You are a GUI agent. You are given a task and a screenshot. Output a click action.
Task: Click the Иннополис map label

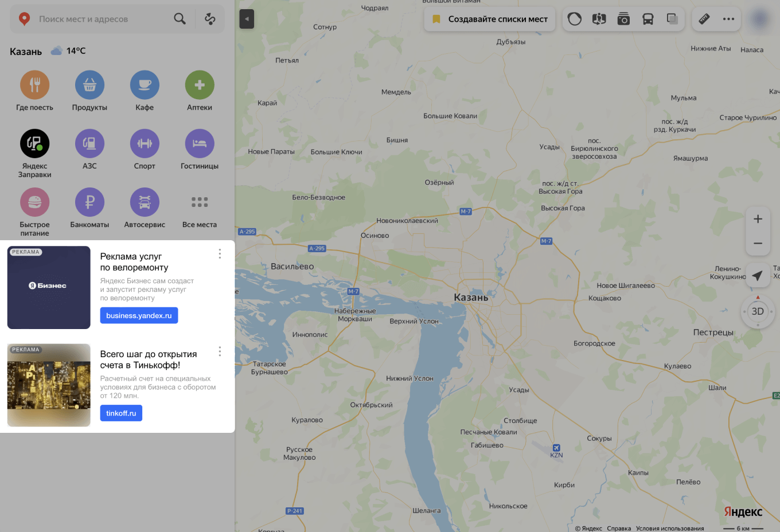(x=310, y=334)
